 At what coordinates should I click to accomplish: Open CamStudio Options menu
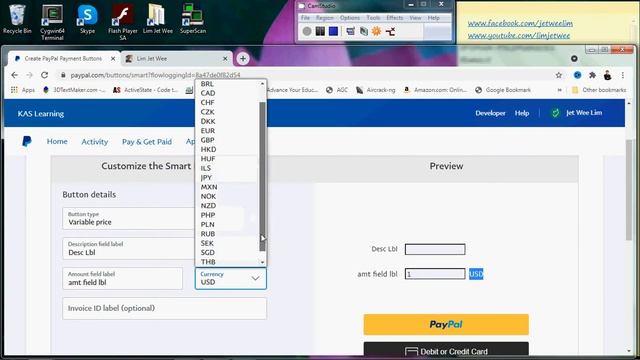[x=350, y=18]
